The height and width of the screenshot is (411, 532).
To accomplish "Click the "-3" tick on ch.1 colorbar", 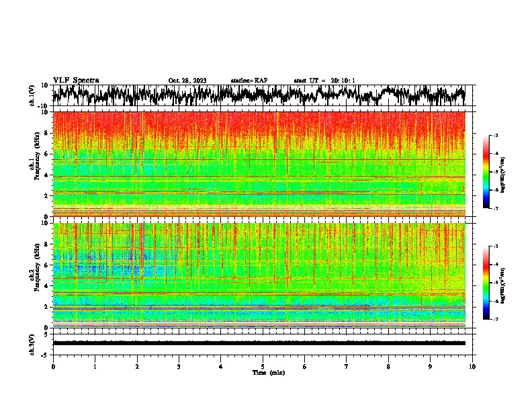I will (x=496, y=135).
